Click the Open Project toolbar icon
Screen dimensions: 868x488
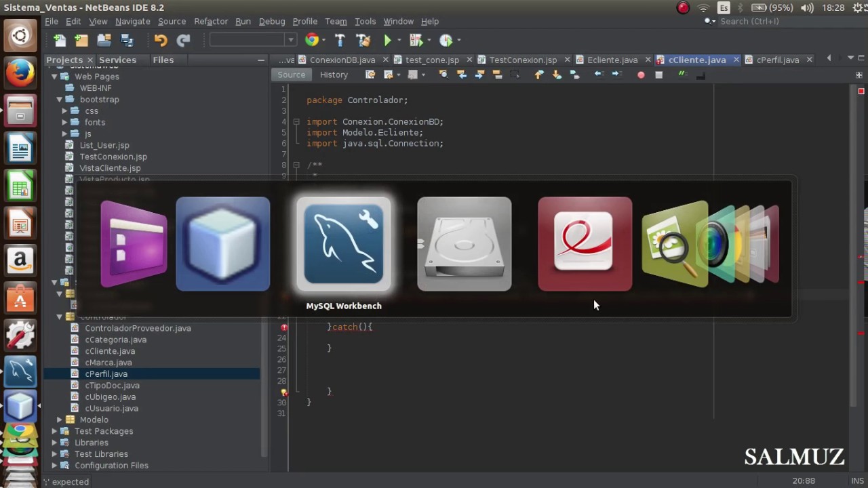(104, 40)
